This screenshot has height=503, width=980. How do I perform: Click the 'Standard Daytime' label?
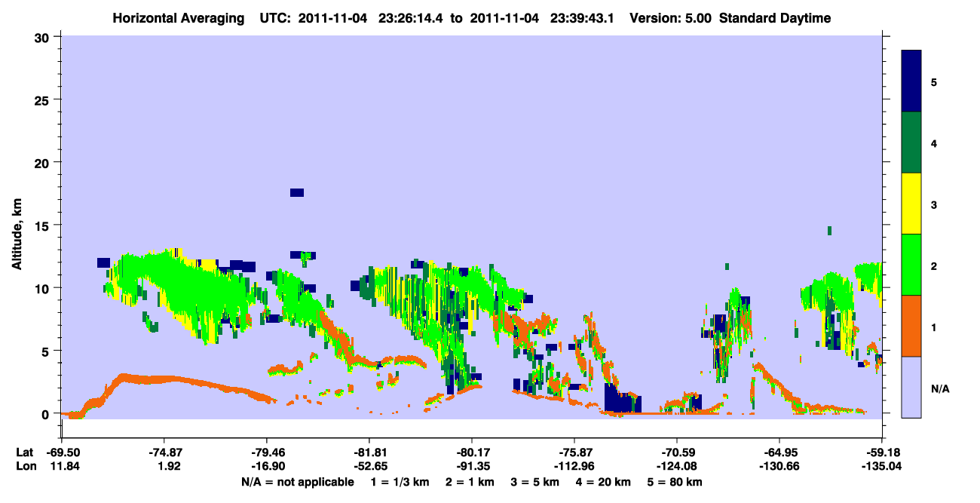(x=775, y=18)
